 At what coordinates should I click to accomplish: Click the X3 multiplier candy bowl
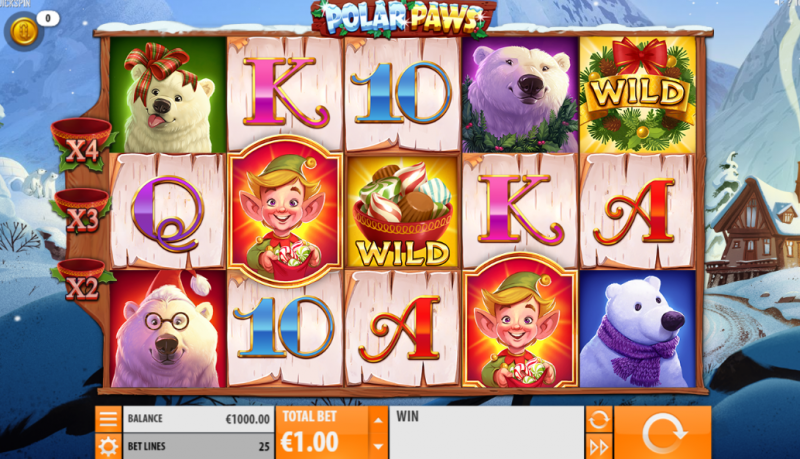82,211
